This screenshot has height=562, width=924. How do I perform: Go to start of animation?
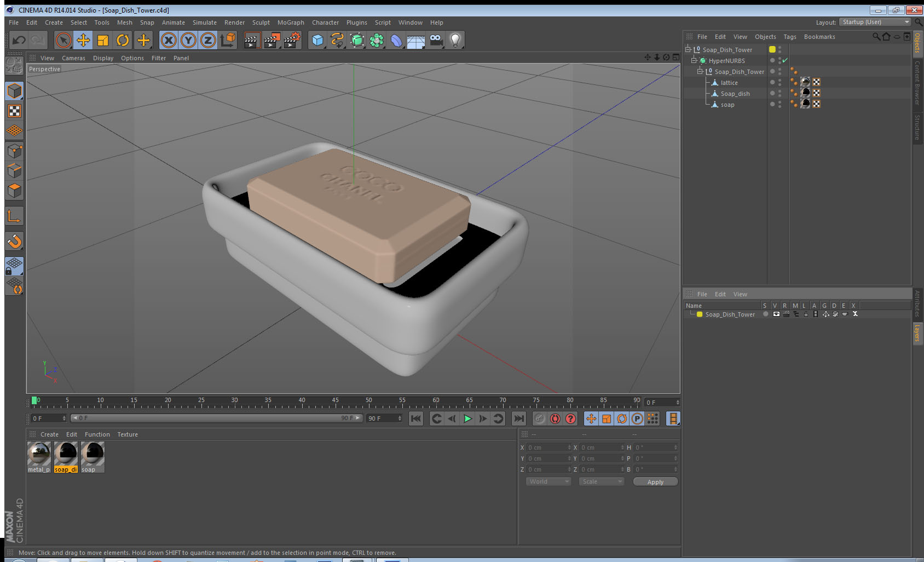(416, 418)
